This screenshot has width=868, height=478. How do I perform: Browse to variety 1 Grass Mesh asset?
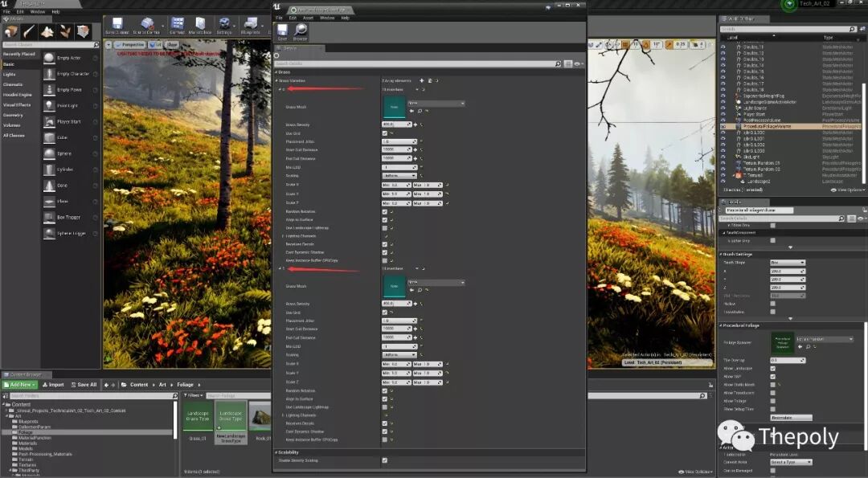(x=420, y=290)
